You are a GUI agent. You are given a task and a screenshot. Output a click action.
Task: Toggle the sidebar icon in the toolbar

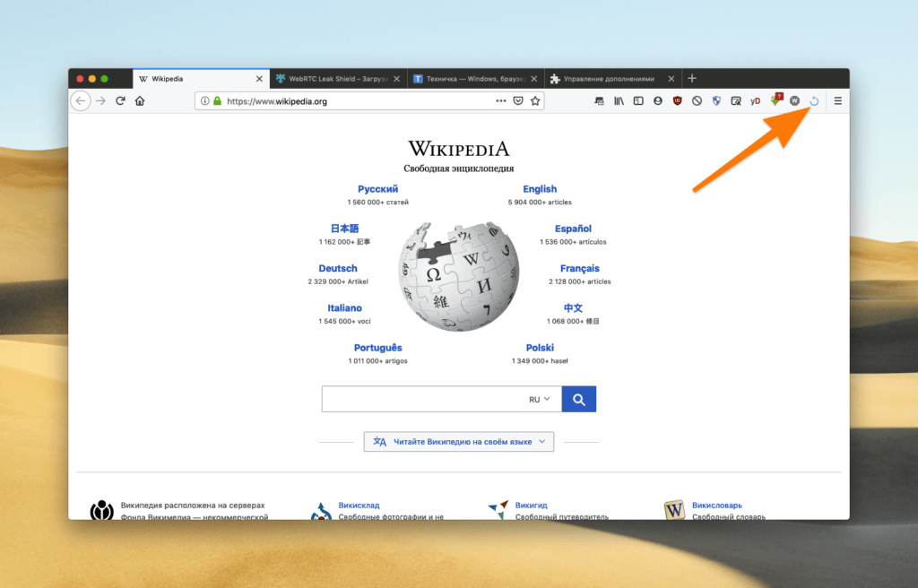click(x=638, y=100)
